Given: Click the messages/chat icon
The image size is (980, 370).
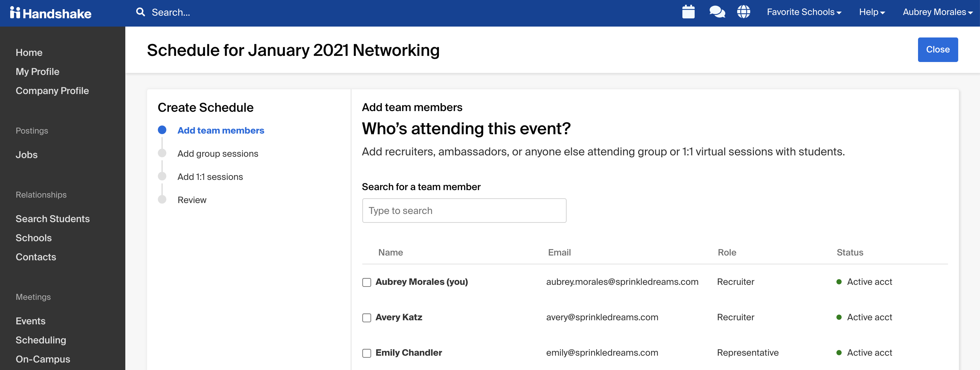Looking at the screenshot, I should [717, 13].
